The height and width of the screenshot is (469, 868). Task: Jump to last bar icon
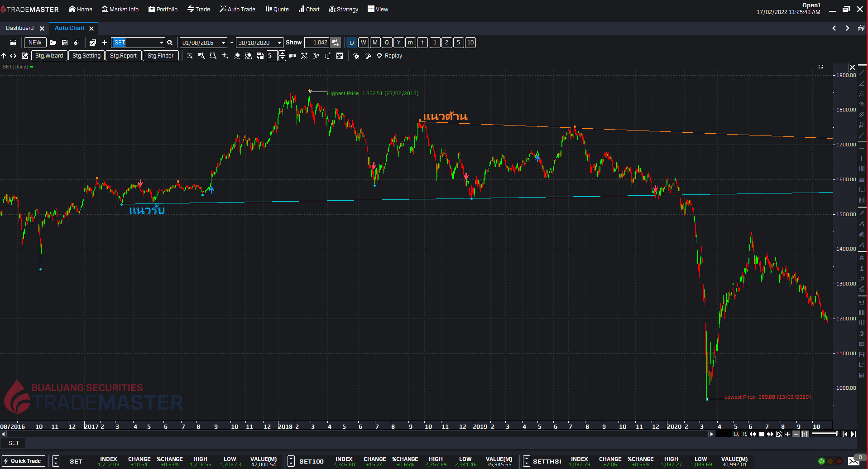[x=854, y=434]
